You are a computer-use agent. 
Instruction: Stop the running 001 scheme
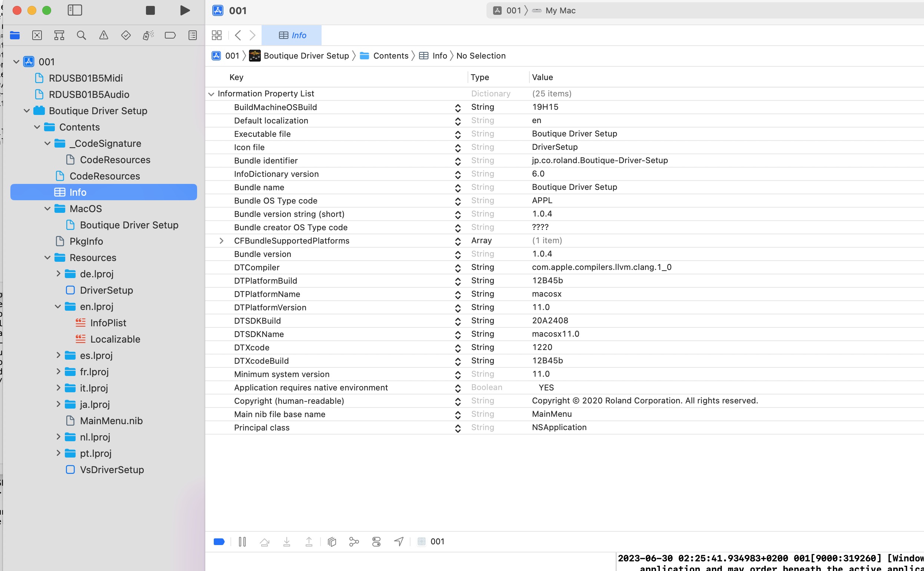point(150,10)
